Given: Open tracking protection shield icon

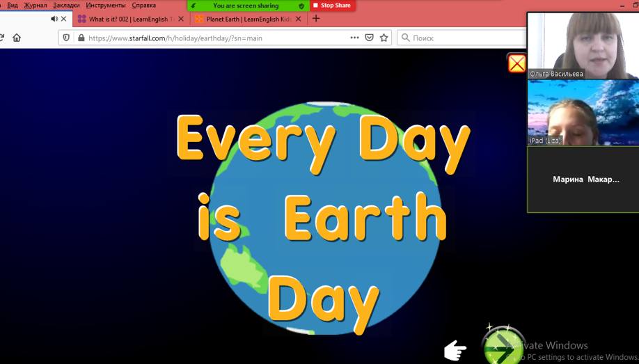Looking at the screenshot, I should tap(66, 38).
